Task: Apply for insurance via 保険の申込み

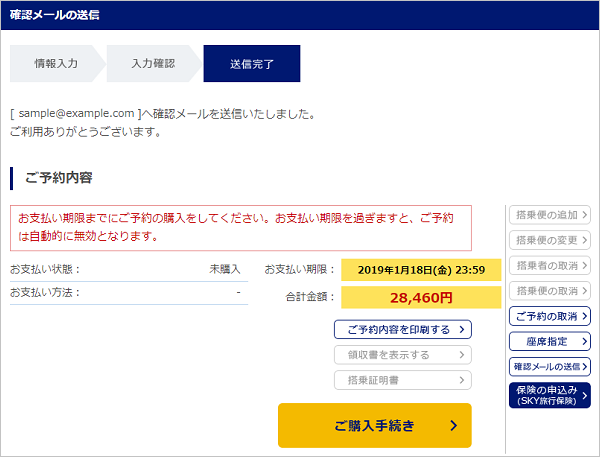Action: [549, 395]
